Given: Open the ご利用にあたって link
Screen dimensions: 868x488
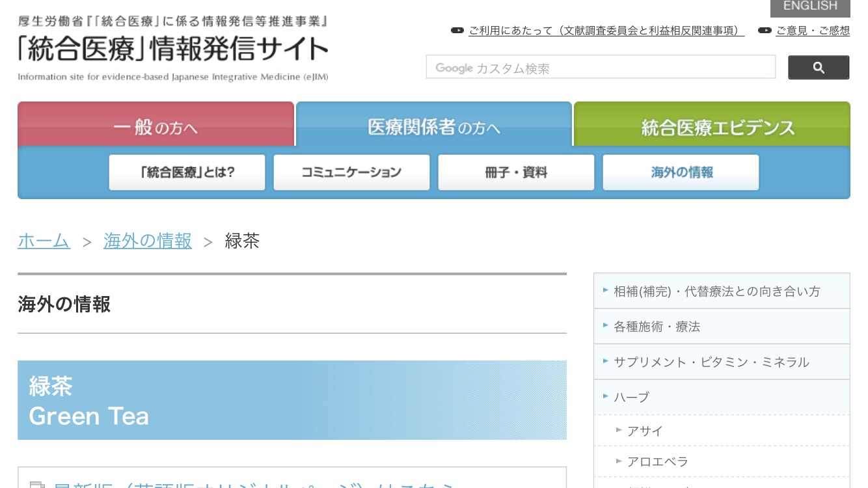Looking at the screenshot, I should point(606,31).
